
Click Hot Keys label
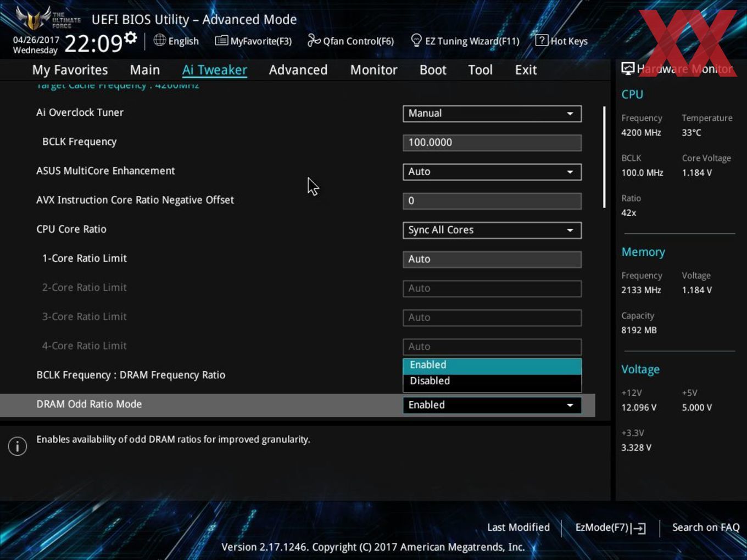click(569, 41)
